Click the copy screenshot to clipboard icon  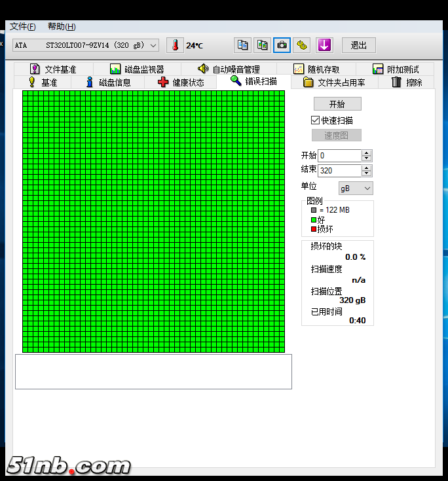point(262,45)
